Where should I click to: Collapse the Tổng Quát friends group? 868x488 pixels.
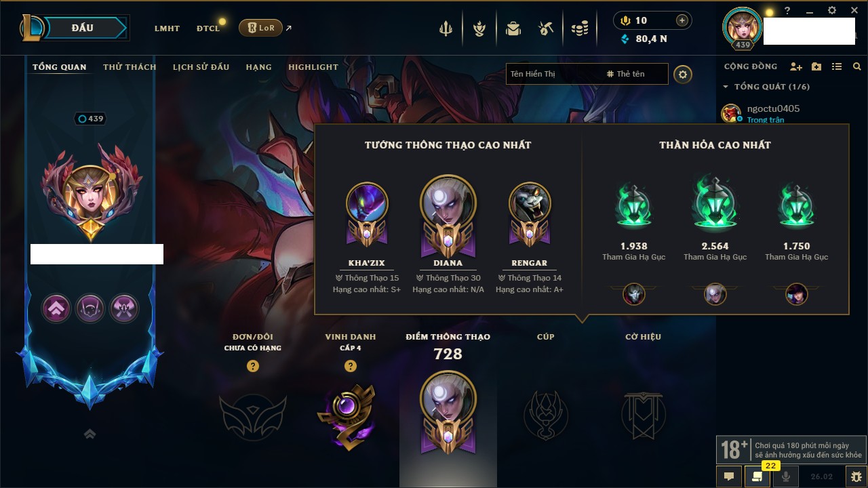coord(767,87)
